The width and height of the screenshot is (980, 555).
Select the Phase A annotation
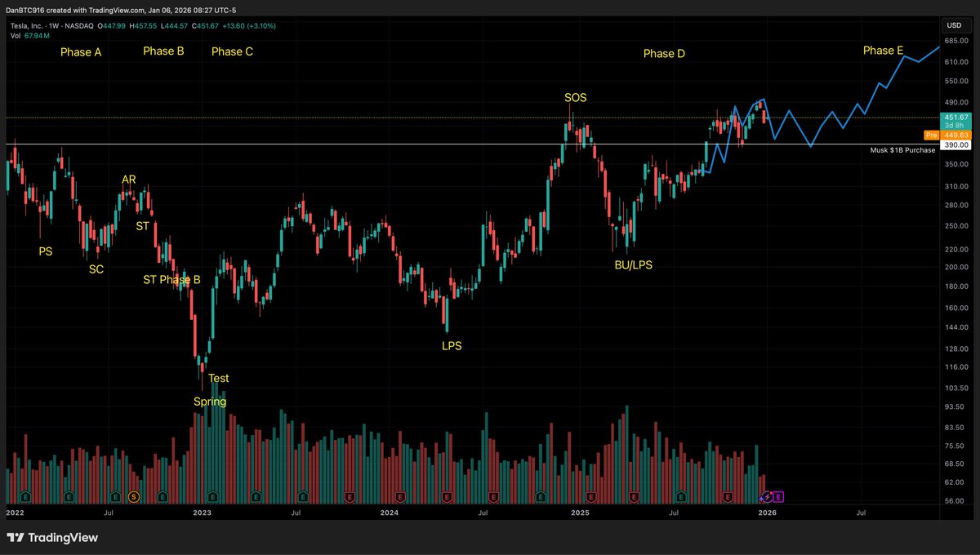pos(81,52)
